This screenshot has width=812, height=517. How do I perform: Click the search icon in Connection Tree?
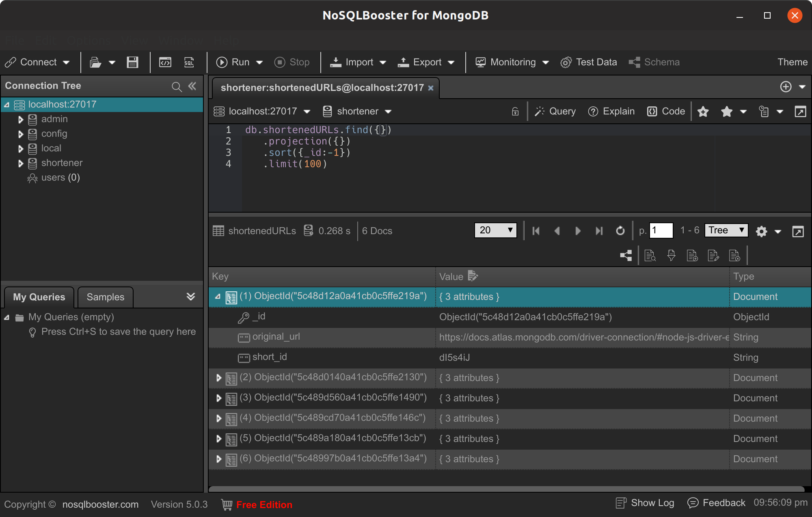coord(177,86)
